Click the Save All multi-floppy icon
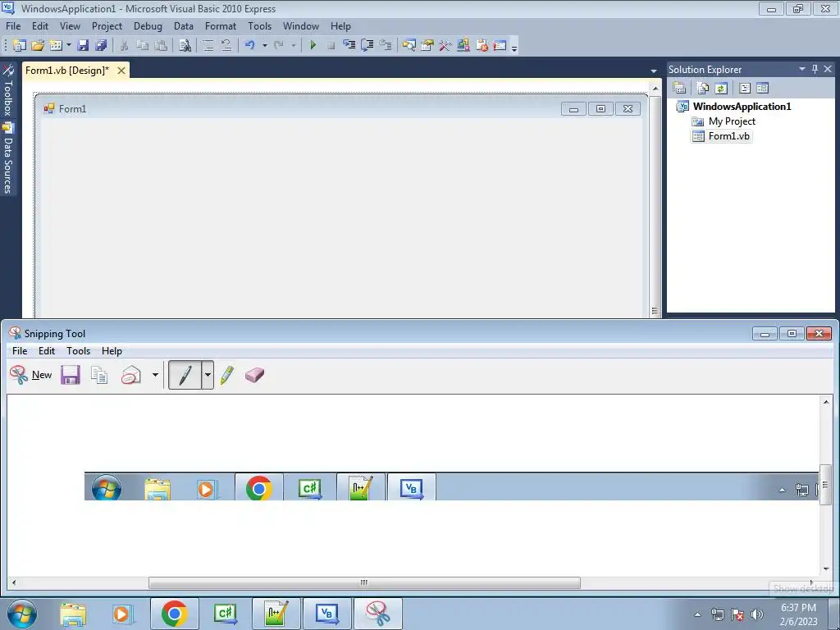Viewport: 840px width, 630px height. tap(101, 46)
